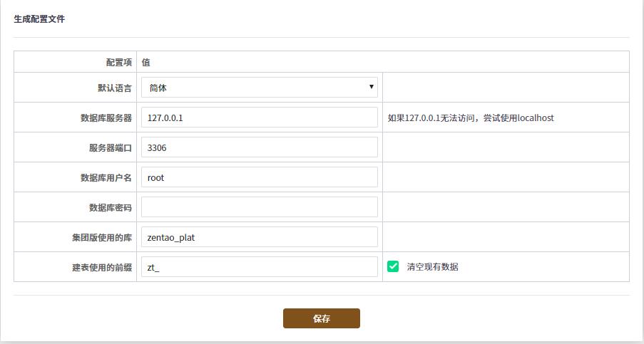Uncheck the green 清空现有数据 checkbox

pos(393,266)
